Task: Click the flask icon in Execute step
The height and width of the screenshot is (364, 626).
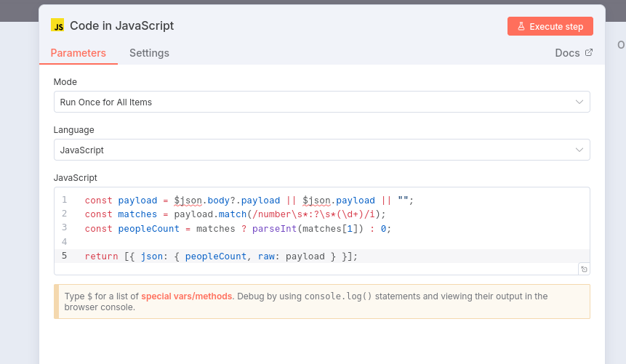Action: point(521,26)
